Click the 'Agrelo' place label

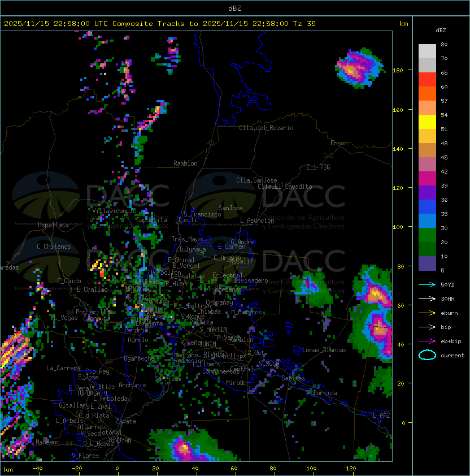coord(138,340)
